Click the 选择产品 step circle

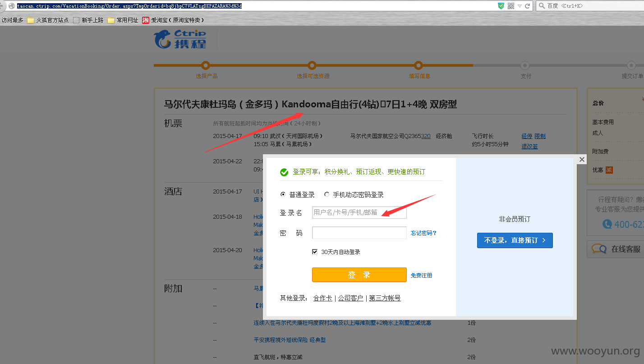click(x=206, y=65)
